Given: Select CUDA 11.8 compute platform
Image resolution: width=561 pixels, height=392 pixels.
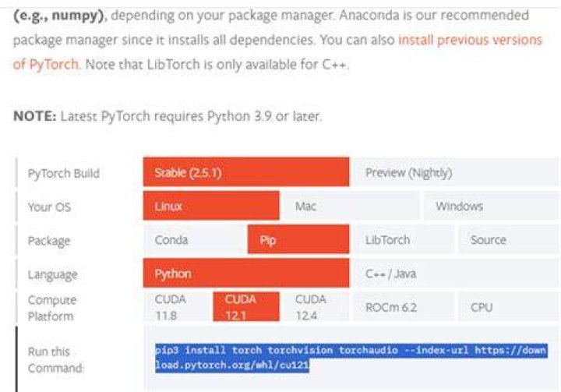Looking at the screenshot, I should point(176,307).
